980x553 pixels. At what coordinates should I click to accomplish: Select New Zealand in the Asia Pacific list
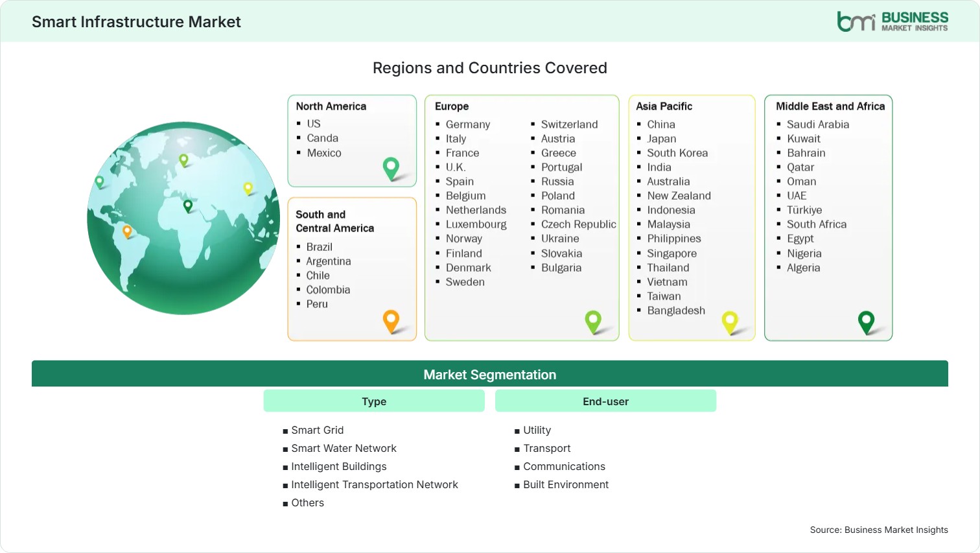[679, 196]
